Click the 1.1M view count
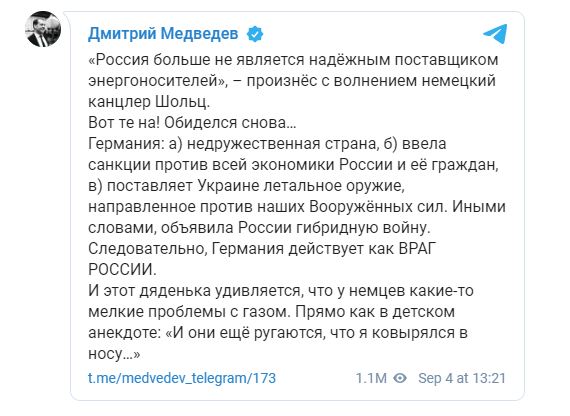The height and width of the screenshot is (416, 570). 371,378
